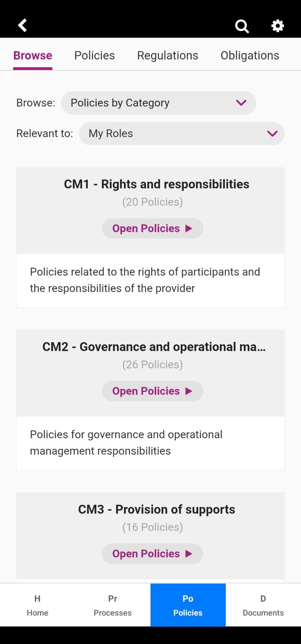Switch to the Obligations tab
This screenshot has height=644, width=301.
pos(250,55)
